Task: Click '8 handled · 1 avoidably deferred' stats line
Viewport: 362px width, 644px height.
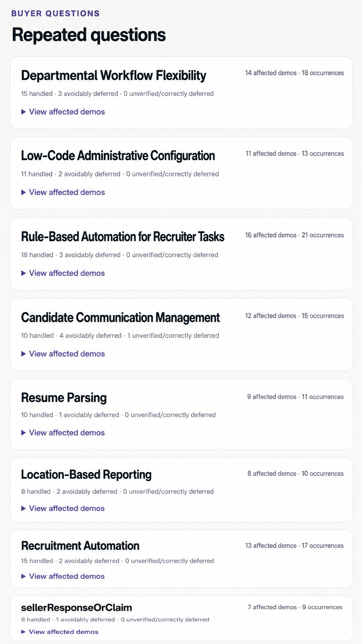Action: point(115,619)
